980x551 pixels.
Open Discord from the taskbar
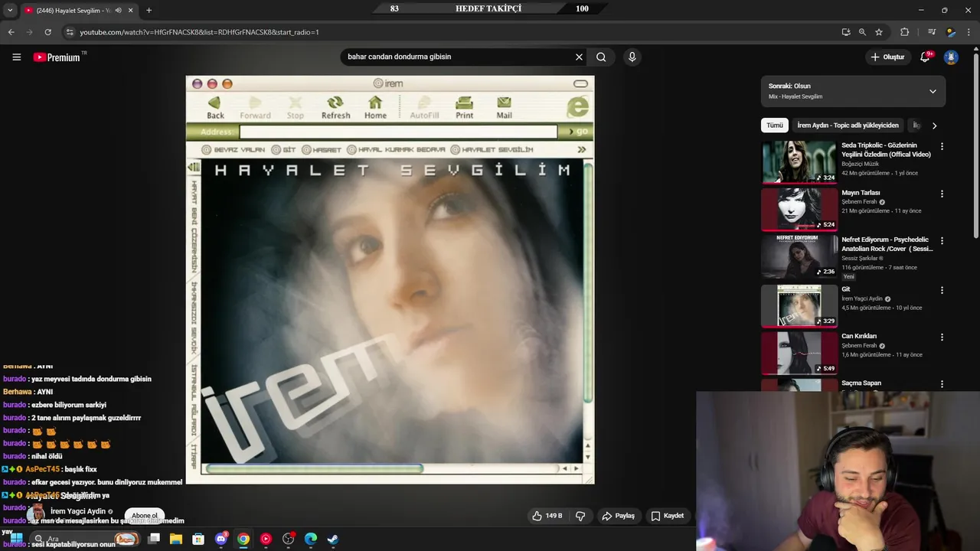[221, 539]
